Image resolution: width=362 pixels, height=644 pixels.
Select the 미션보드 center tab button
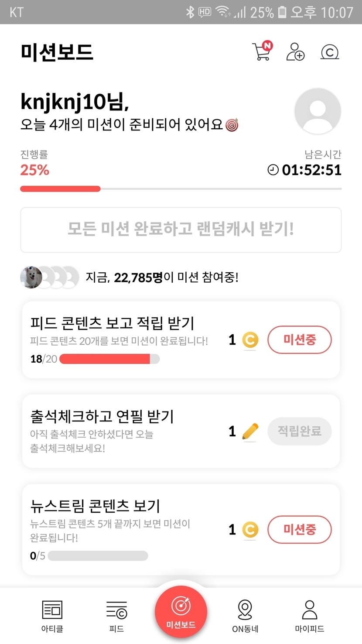[181, 612]
